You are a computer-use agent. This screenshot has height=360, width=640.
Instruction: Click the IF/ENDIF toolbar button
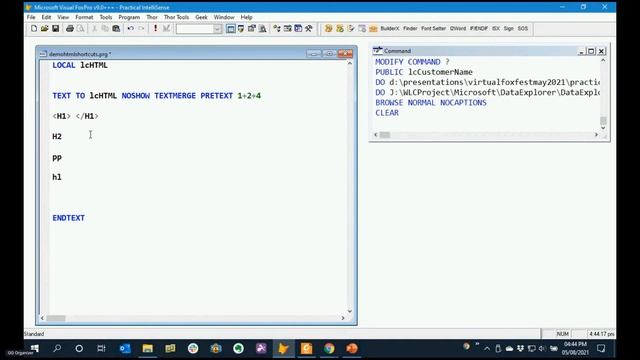(x=479, y=29)
